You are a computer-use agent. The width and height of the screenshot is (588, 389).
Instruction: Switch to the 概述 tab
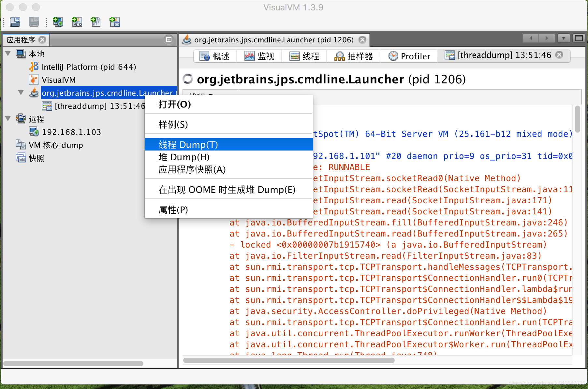(x=215, y=56)
